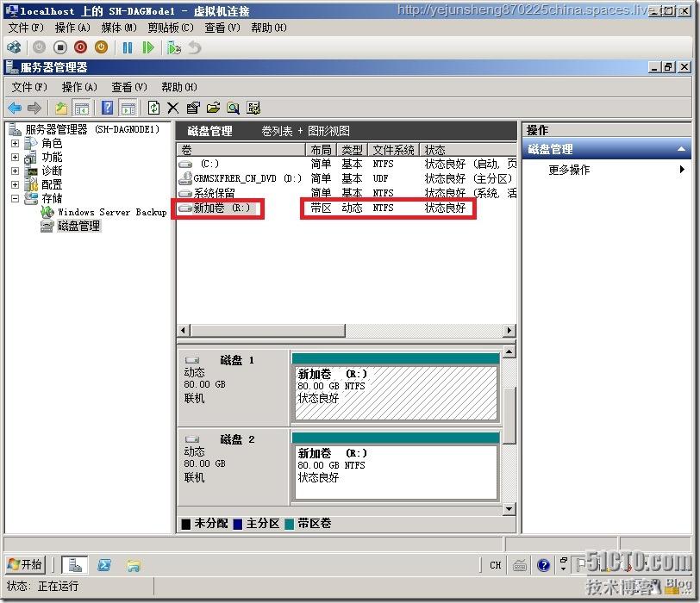Open 操作(A) menu in Server Manager
The image size is (700, 603).
click(79, 87)
